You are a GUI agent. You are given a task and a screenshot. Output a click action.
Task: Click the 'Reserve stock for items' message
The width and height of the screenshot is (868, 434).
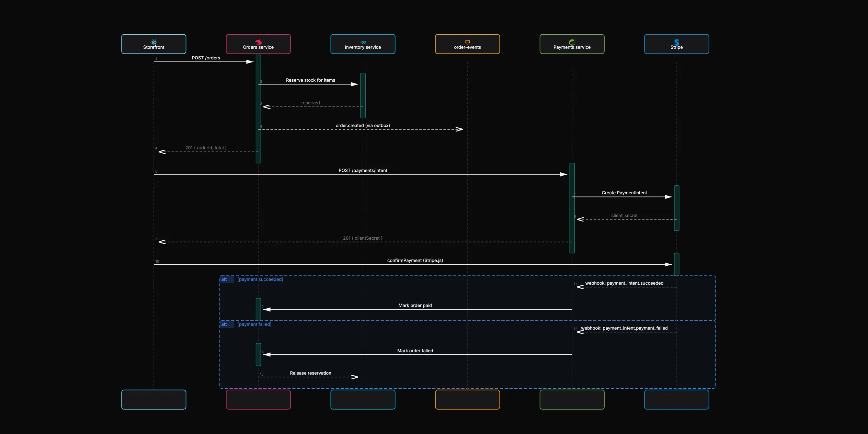[310, 80]
